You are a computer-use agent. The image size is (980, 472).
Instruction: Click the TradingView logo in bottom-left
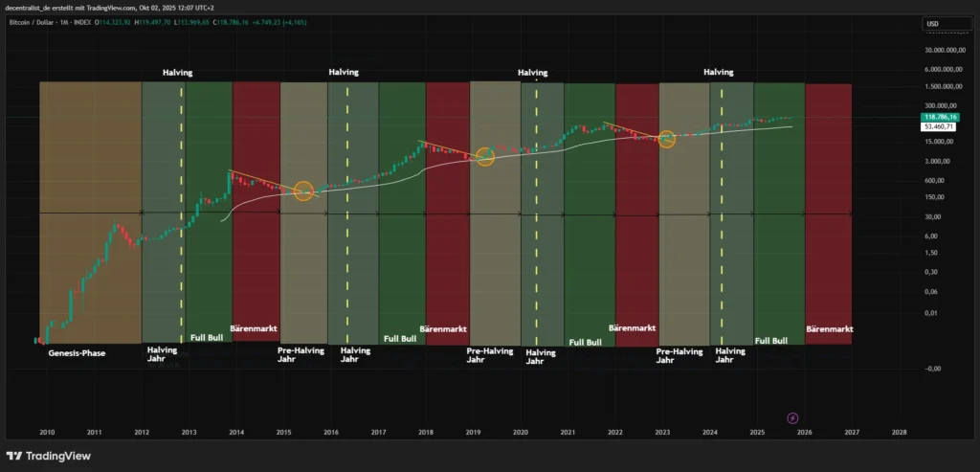(x=49, y=456)
